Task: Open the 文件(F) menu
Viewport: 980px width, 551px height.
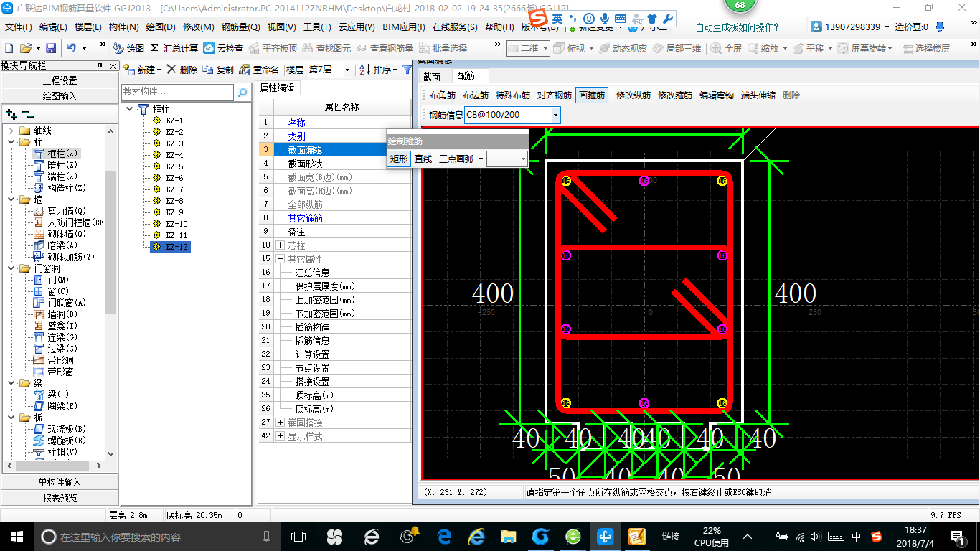Action: 19,27
